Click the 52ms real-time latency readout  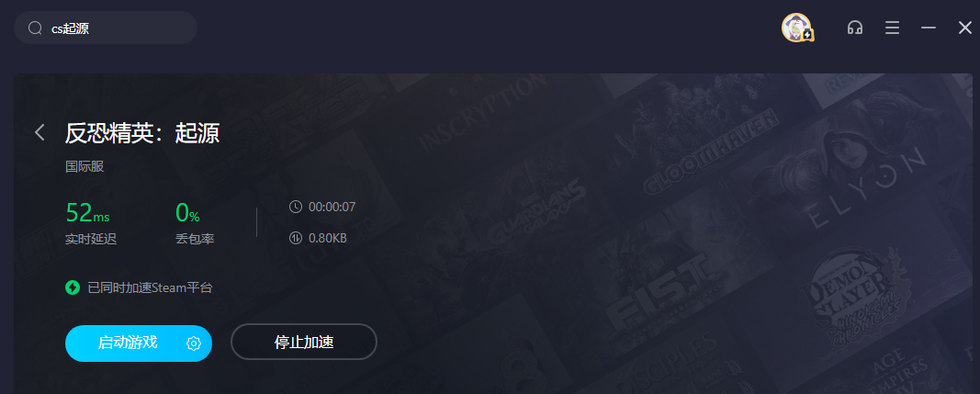coord(87,213)
